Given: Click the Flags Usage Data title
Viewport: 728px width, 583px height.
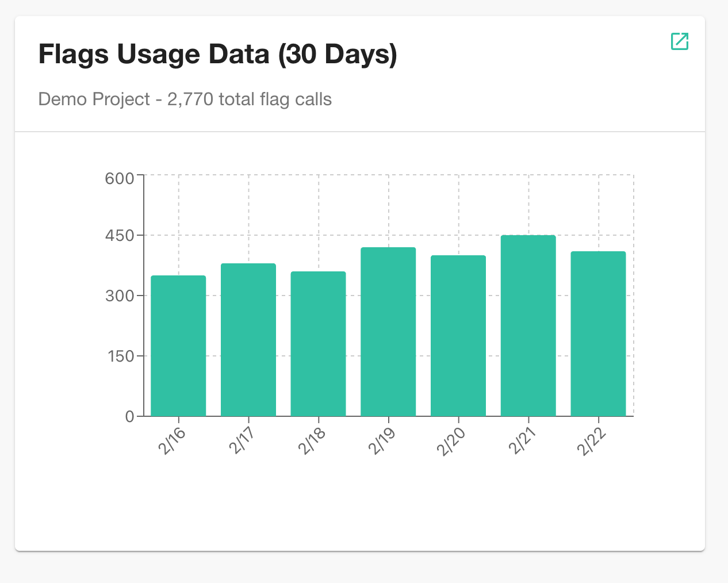Looking at the screenshot, I should point(217,53).
